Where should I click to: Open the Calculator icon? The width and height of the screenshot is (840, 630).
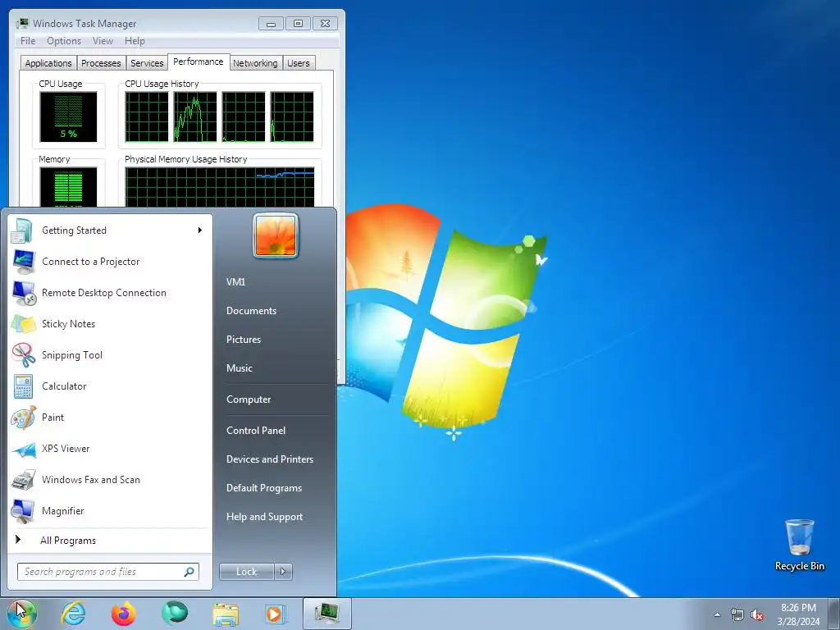pos(22,386)
